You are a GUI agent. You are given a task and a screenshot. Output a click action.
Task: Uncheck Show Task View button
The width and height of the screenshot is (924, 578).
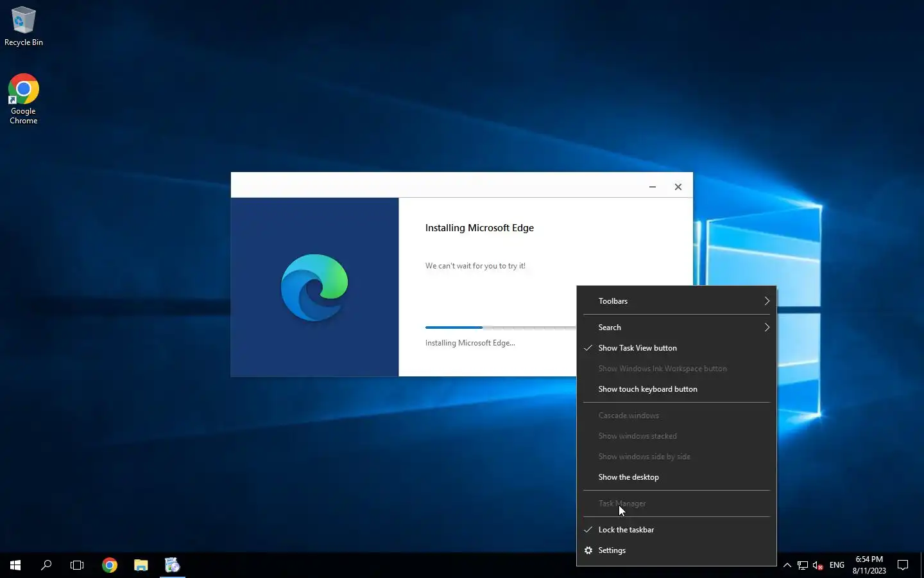click(676, 348)
